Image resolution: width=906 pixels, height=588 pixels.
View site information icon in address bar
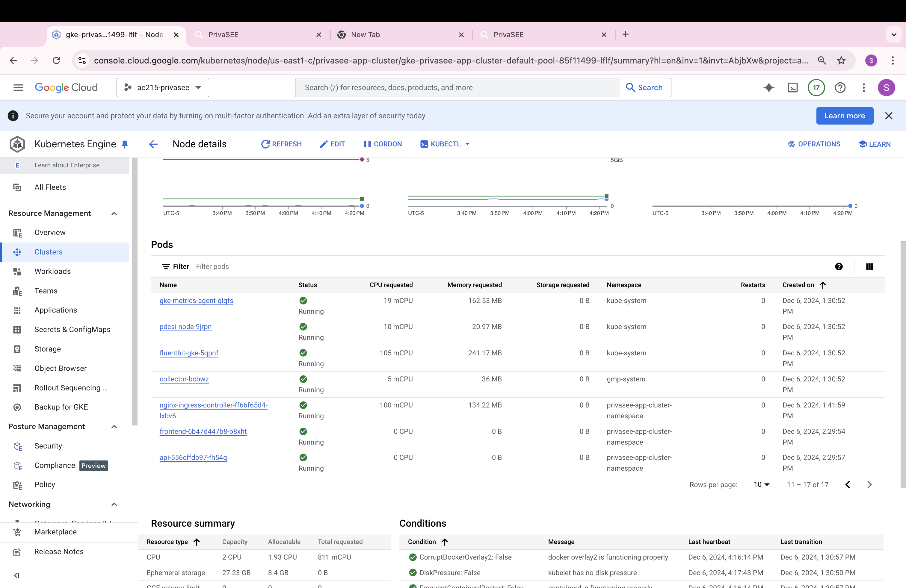(82, 60)
